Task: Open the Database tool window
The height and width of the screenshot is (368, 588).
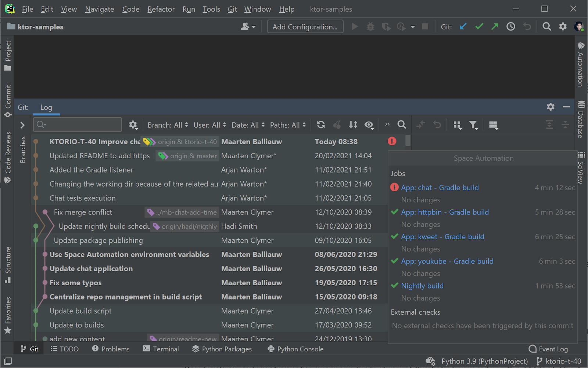Action: [x=581, y=120]
